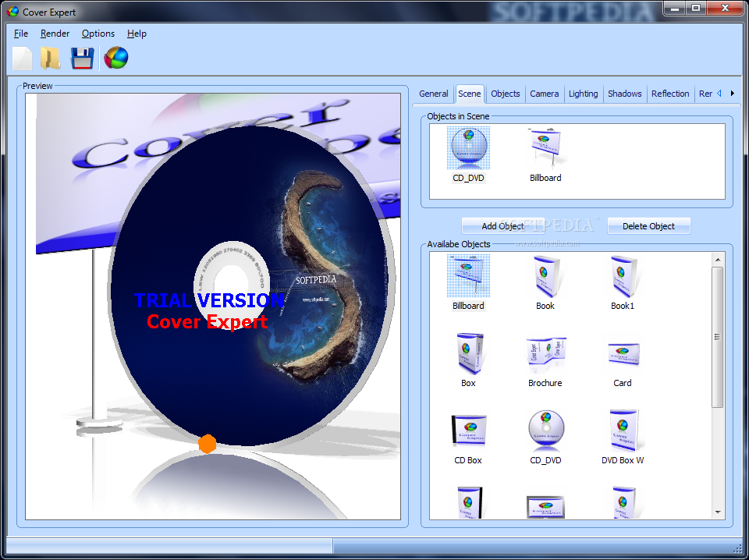
Task: Click the Add Object button
Action: click(503, 226)
